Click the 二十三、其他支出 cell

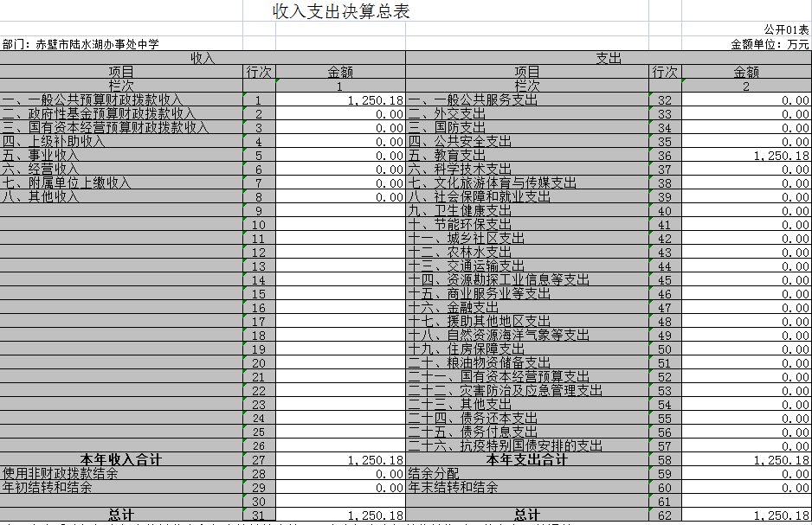click(x=527, y=405)
